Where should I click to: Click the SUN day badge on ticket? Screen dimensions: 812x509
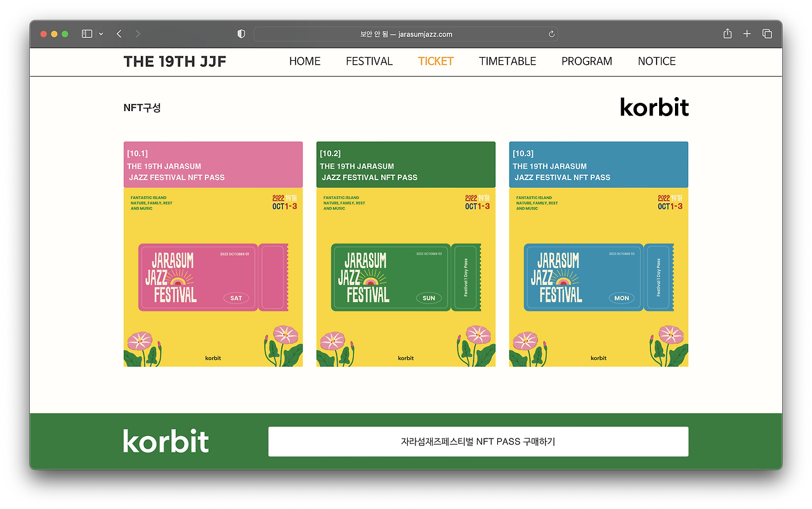[x=429, y=298]
